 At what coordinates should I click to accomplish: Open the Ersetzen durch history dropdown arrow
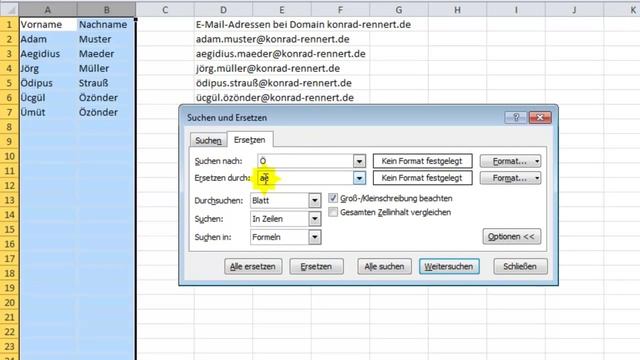pyautogui.click(x=359, y=178)
